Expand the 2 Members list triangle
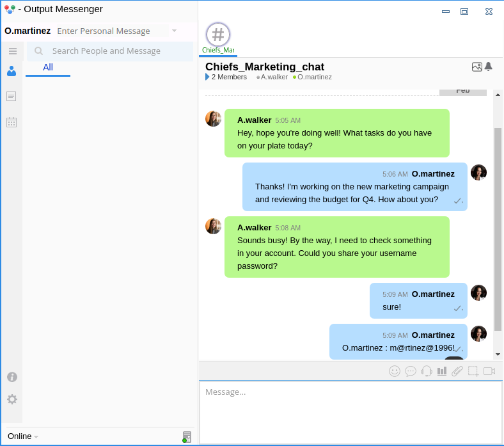Screen dimensions: 504x446 207,77
